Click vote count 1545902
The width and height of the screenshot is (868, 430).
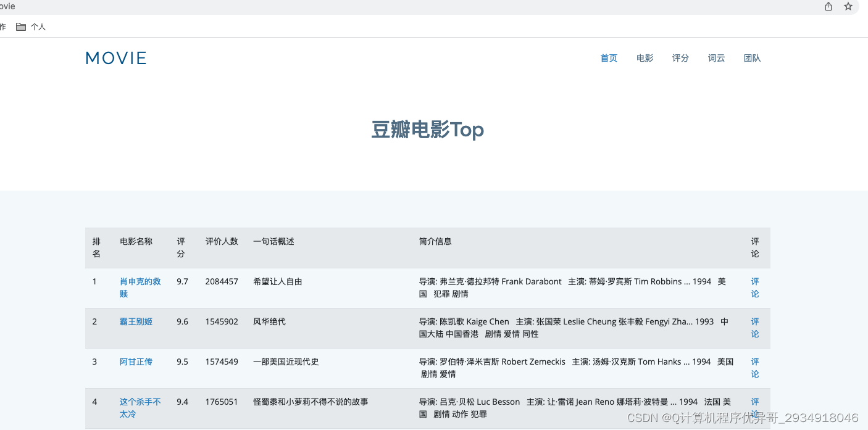(x=222, y=321)
